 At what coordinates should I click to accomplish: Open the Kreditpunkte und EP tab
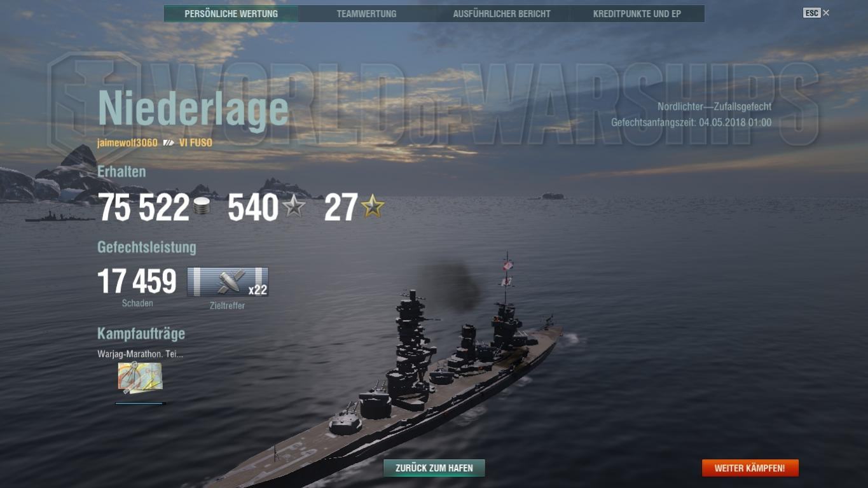point(637,13)
